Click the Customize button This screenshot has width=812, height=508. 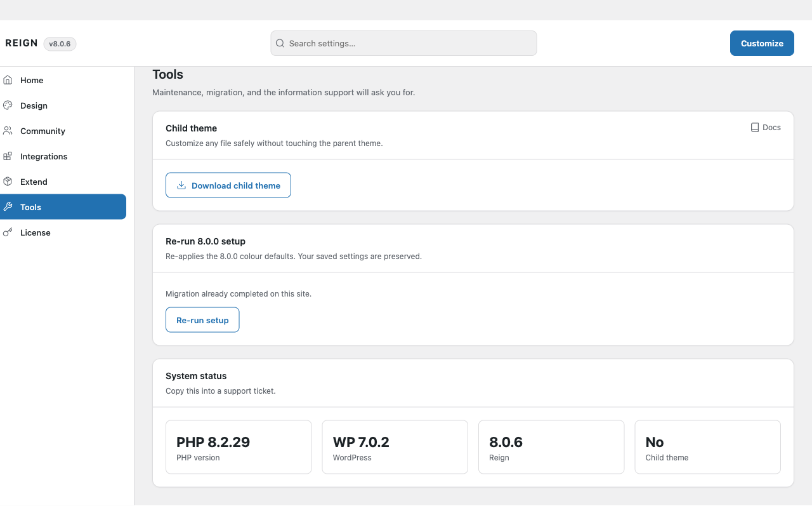pyautogui.click(x=762, y=43)
